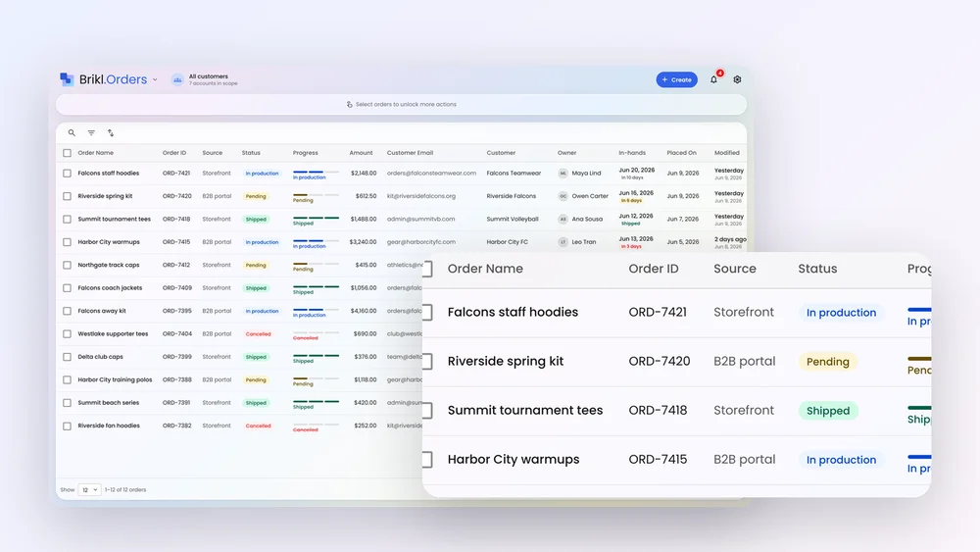This screenshot has width=980, height=552.
Task: Check the Riverside spring kit row checkbox
Action: (67, 196)
